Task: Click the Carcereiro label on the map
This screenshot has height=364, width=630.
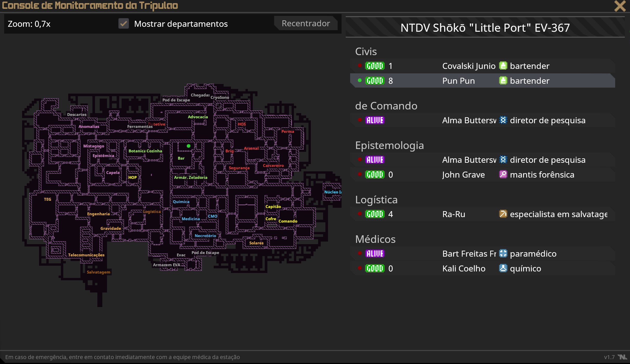Action: (x=273, y=166)
